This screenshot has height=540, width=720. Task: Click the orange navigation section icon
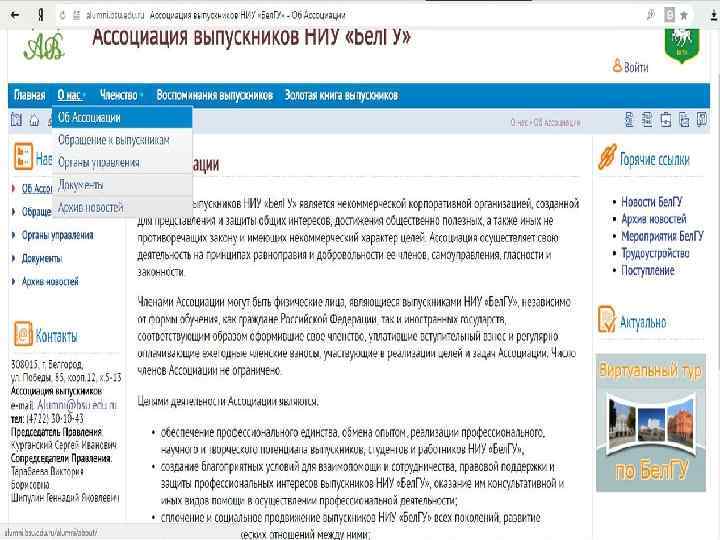[23, 156]
